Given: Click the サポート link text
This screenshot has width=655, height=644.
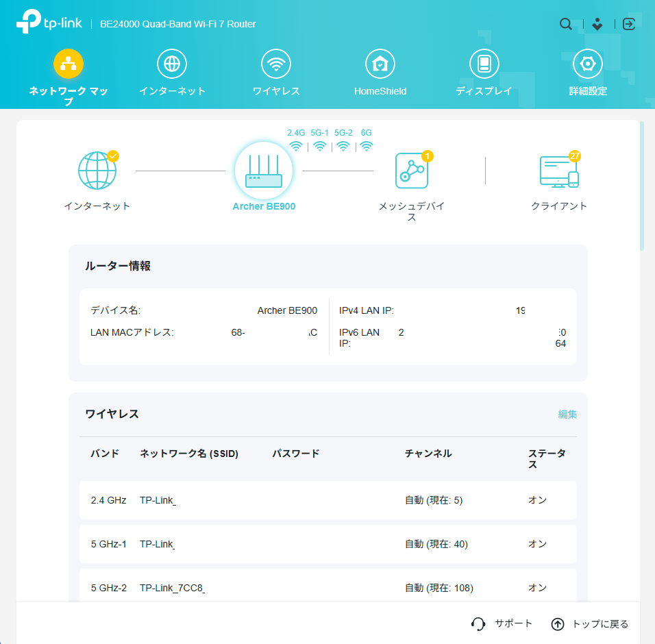Looking at the screenshot, I should (x=513, y=623).
